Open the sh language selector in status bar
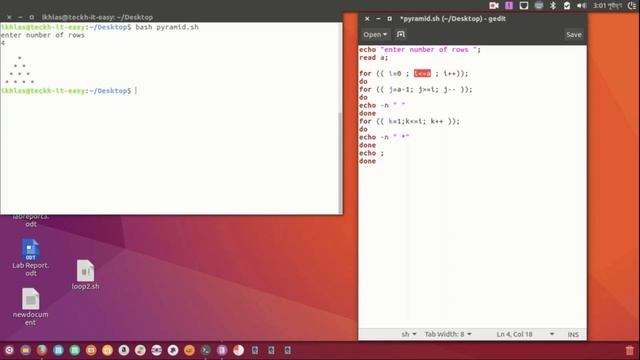The image size is (640, 360). click(x=409, y=334)
